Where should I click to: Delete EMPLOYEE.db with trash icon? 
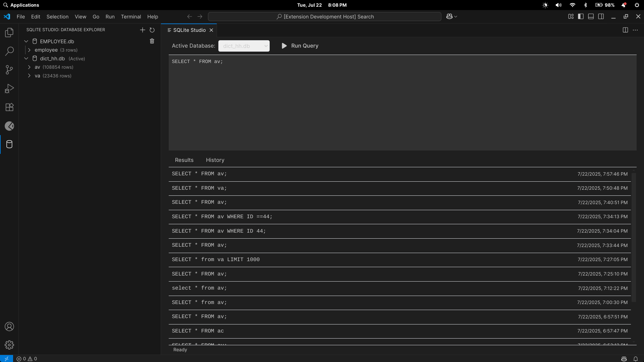pyautogui.click(x=152, y=41)
